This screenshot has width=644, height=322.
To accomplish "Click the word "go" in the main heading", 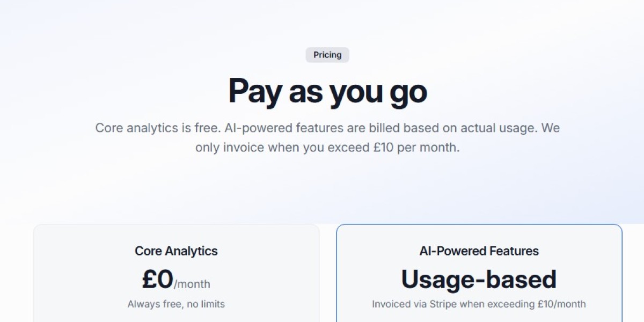I will (408, 92).
